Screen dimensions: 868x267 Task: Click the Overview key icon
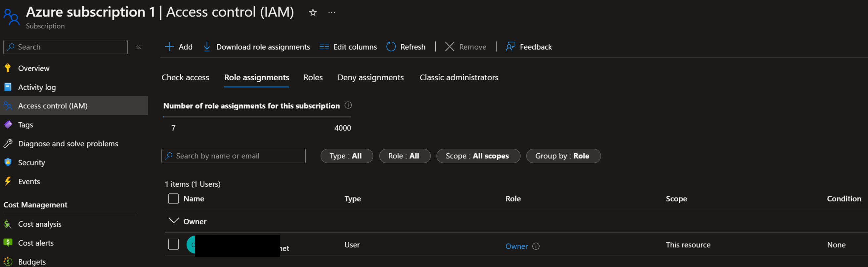(8, 68)
